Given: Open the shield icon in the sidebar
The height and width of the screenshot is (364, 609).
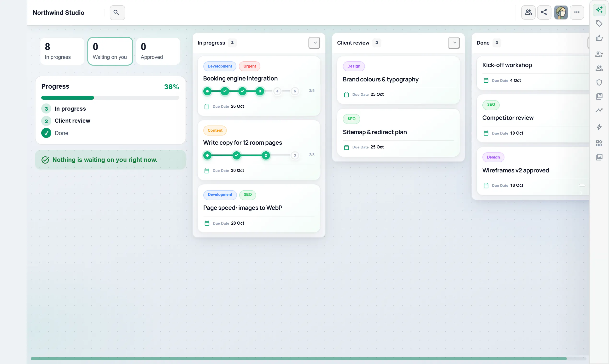Looking at the screenshot, I should tap(599, 82).
